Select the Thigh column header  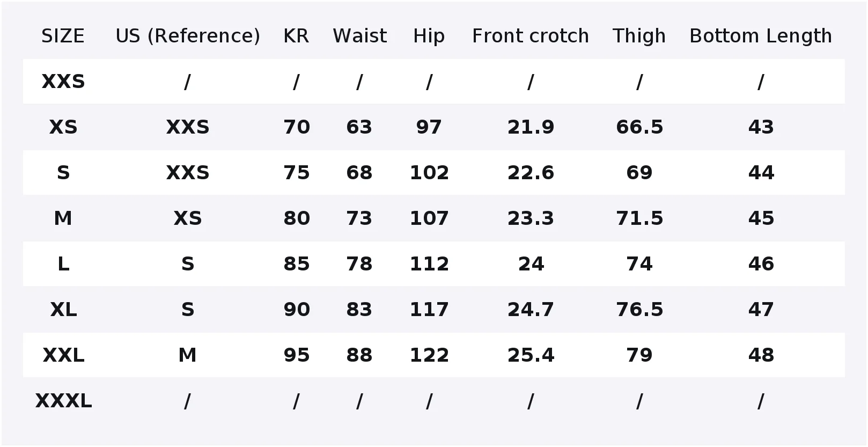coord(639,36)
